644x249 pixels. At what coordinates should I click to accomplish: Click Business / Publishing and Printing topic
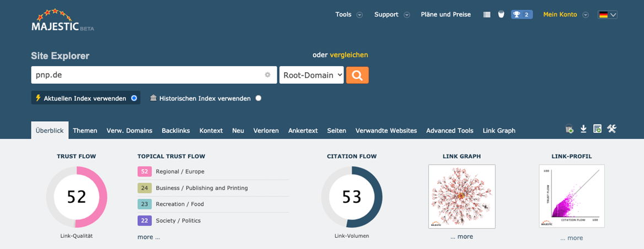coord(202,188)
